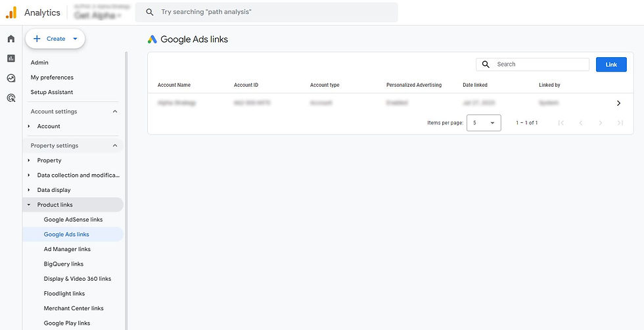The height and width of the screenshot is (330, 644).
Task: Click the Account ID column header
Action: coord(246,85)
